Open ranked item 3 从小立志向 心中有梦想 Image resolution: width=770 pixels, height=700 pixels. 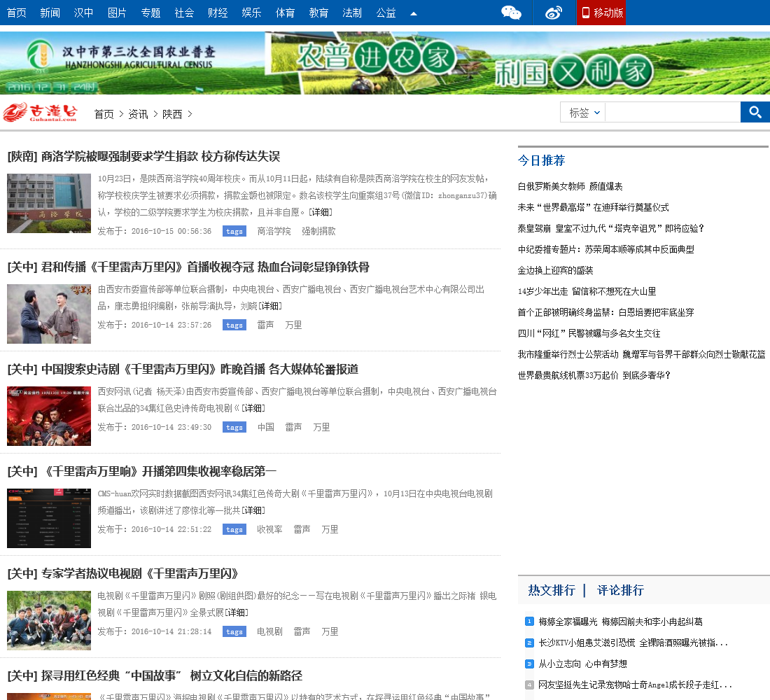(x=582, y=664)
